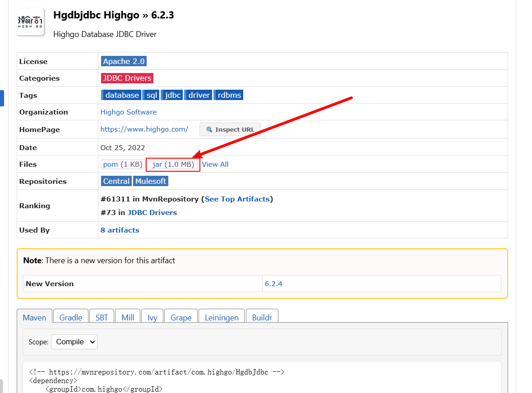This screenshot has width=532, height=393.
Task: Download the jar (1.0 MB) file
Action: pyautogui.click(x=173, y=165)
